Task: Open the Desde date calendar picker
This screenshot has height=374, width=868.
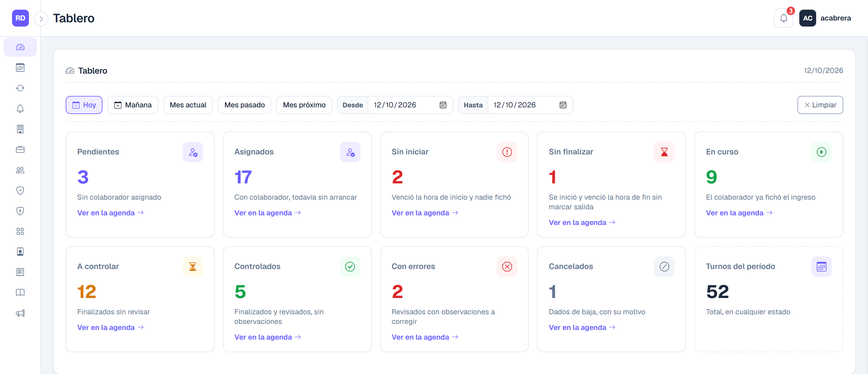Action: click(x=443, y=105)
